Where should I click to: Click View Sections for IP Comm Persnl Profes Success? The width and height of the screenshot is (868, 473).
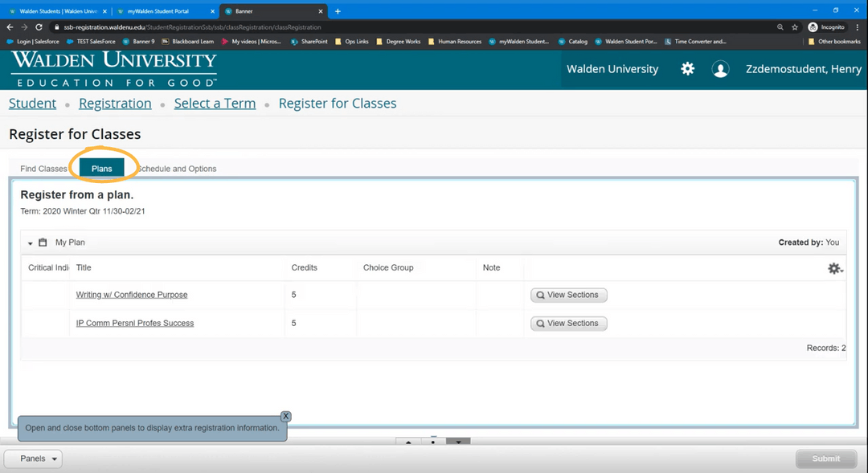(x=568, y=323)
